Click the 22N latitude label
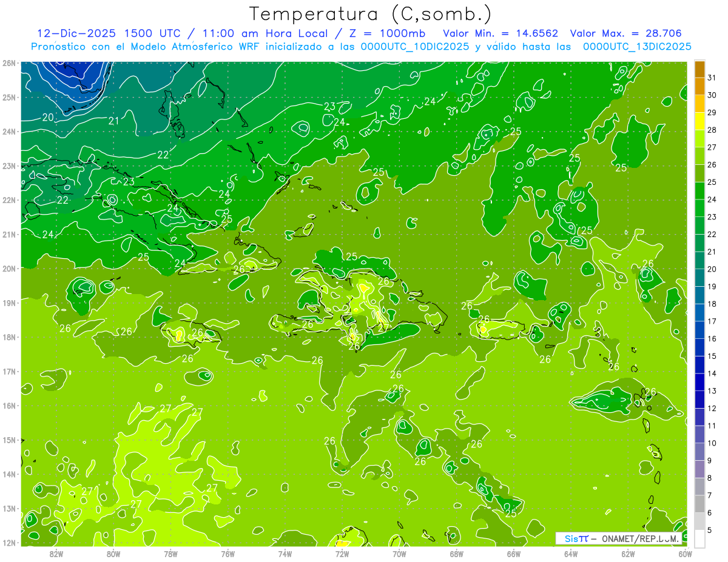728x562 pixels. pos(9,200)
